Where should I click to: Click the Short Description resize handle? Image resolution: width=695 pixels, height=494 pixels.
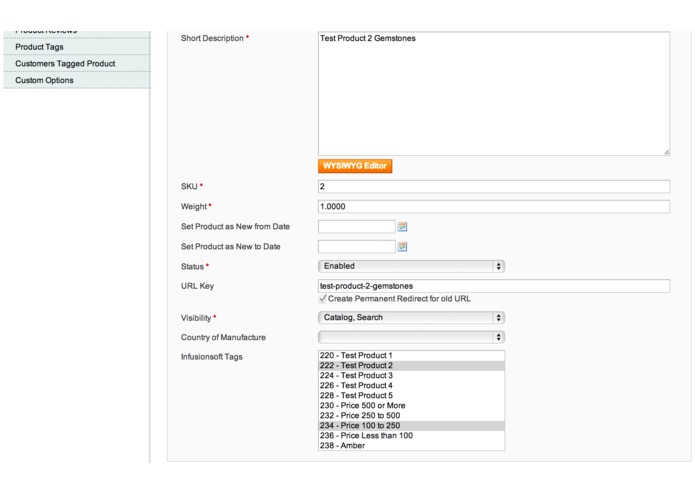coord(667,152)
